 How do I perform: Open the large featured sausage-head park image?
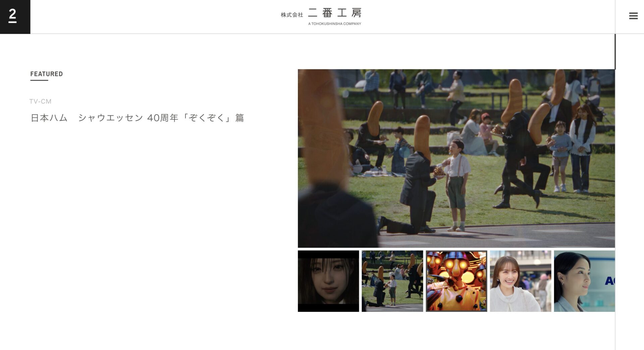point(456,158)
